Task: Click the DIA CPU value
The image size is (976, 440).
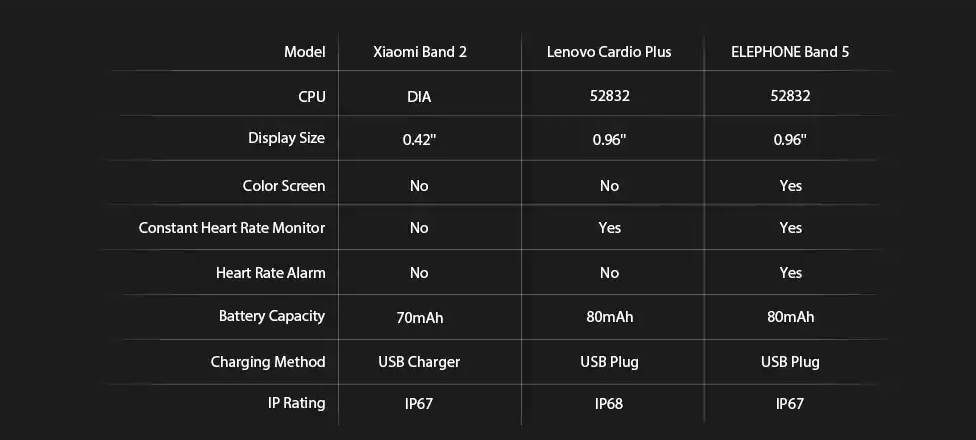Action: [419, 97]
